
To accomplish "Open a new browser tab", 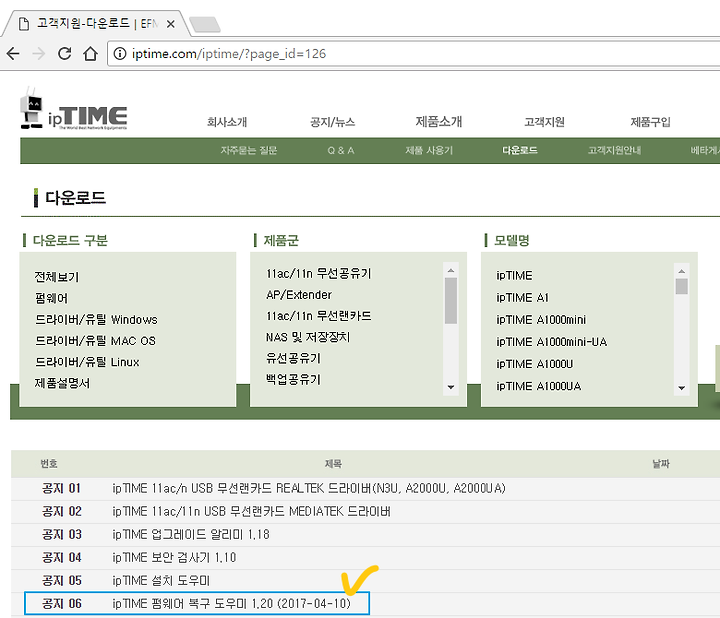I will [x=205, y=24].
